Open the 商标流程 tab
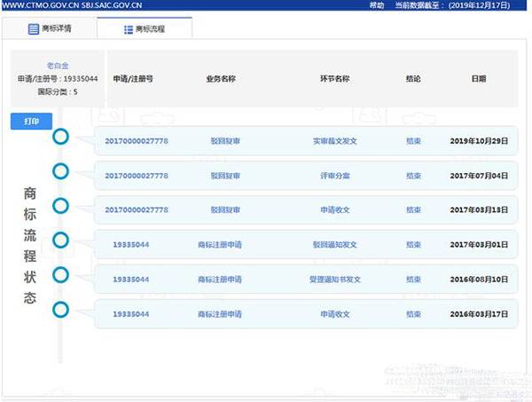 [150, 29]
